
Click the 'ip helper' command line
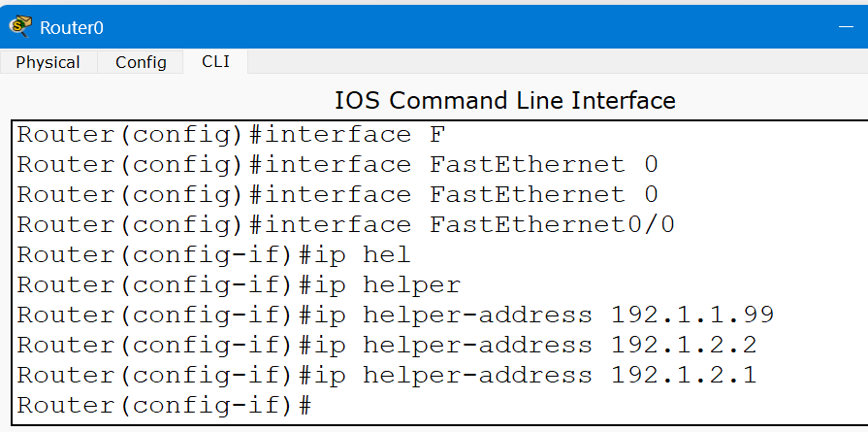[239, 285]
